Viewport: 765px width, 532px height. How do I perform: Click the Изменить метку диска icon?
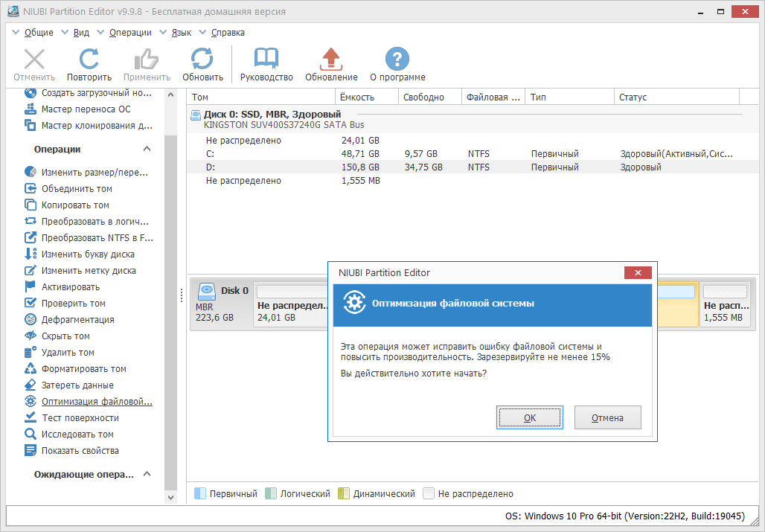[x=31, y=270]
